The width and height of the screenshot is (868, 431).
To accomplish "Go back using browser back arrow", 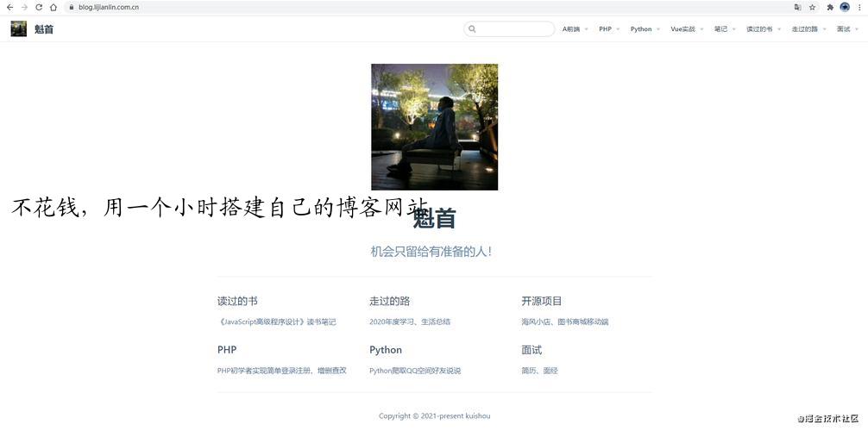I will coord(9,7).
